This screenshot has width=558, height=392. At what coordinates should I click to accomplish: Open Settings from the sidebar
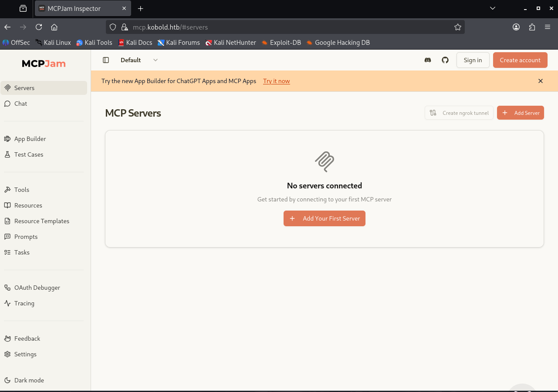pos(25,354)
